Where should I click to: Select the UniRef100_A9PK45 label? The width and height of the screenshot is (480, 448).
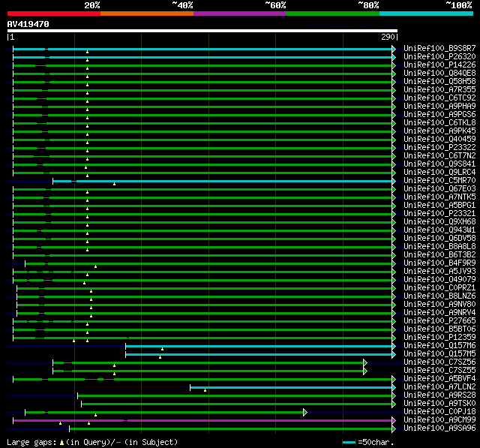(x=439, y=131)
